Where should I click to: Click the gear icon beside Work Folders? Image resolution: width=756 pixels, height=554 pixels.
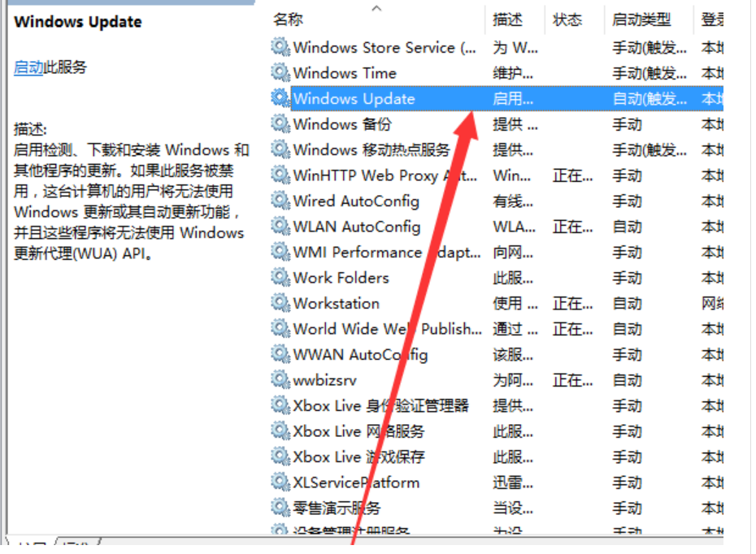[x=280, y=276]
